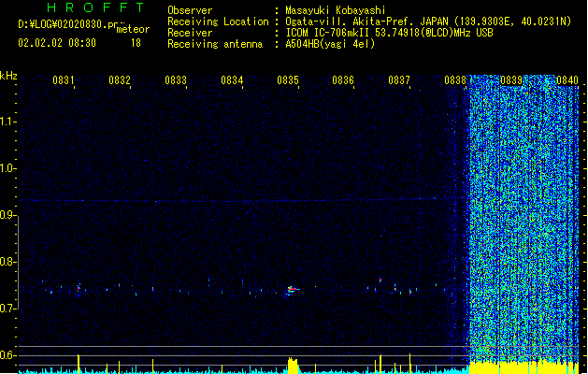Click the 0833 time marker
Screen dimensions: 588x374
pos(176,80)
